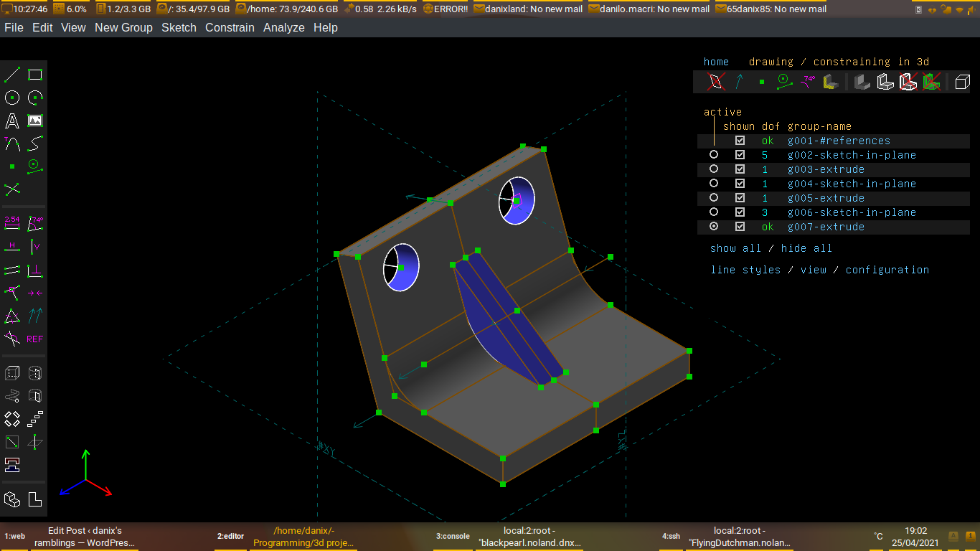
Task: Select the Text tool
Action: click(11, 121)
